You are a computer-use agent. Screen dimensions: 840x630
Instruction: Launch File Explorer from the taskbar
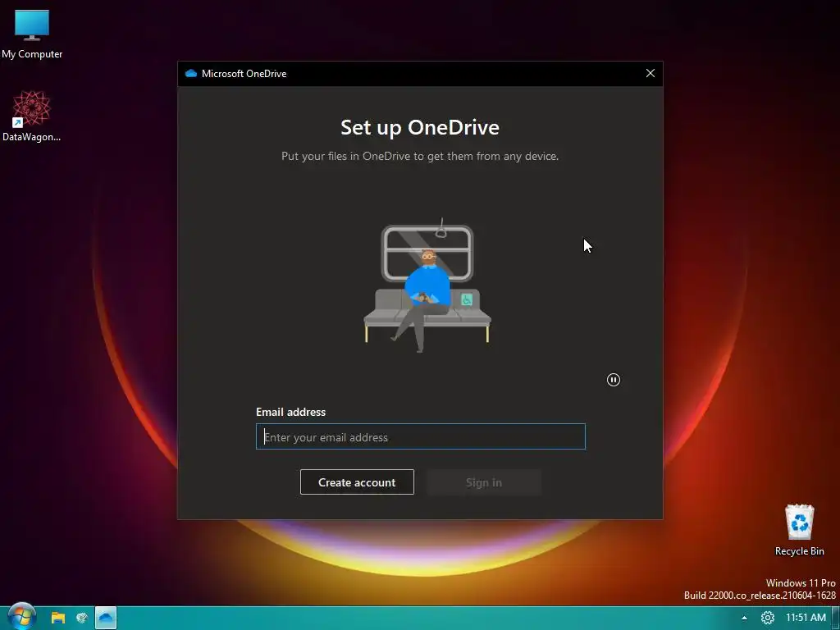[58, 618]
